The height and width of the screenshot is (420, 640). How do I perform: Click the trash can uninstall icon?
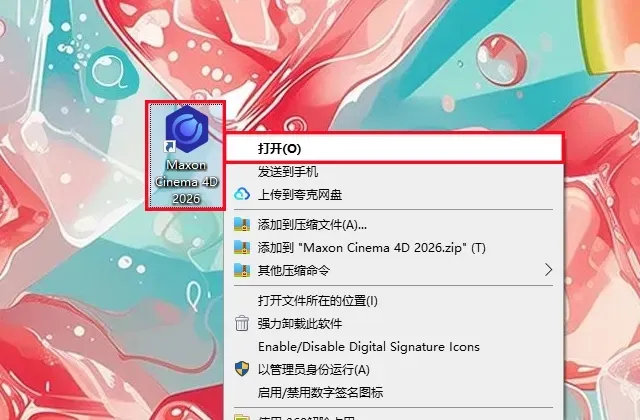click(242, 323)
